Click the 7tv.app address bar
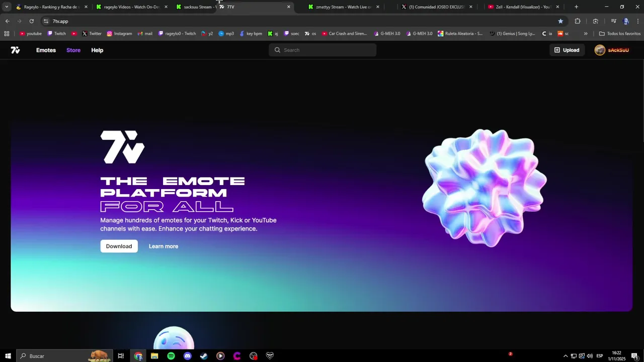 click(302, 21)
